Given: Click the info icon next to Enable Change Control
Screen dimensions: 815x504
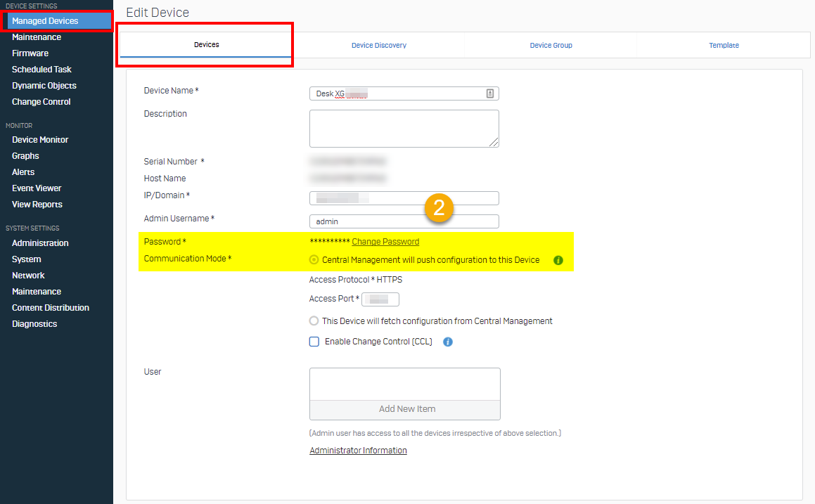Looking at the screenshot, I should click(x=448, y=342).
